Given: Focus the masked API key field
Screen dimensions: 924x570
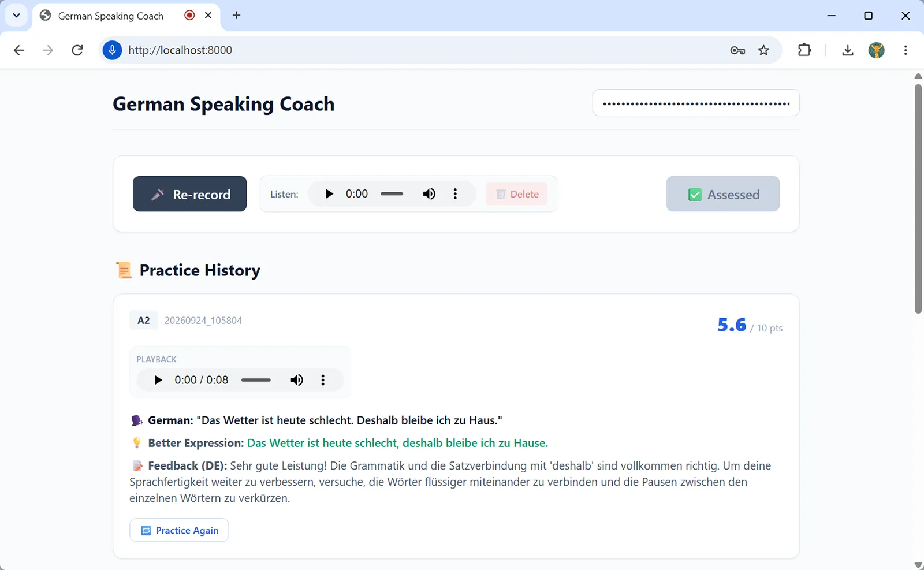Looking at the screenshot, I should (696, 103).
